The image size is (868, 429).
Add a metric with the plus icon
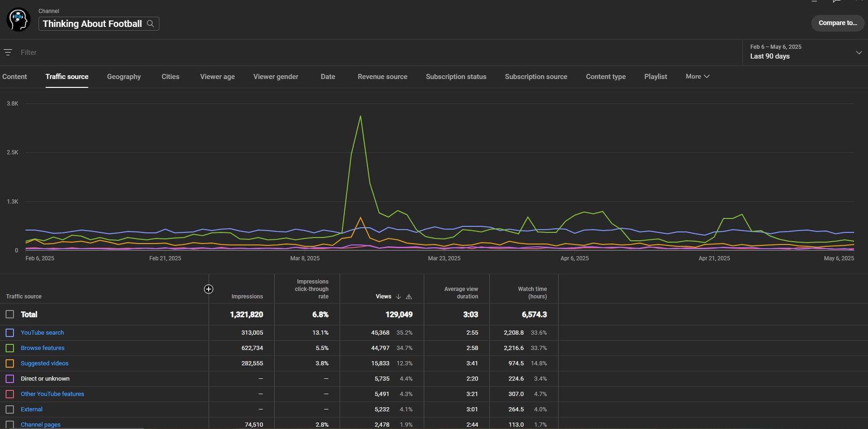point(209,289)
